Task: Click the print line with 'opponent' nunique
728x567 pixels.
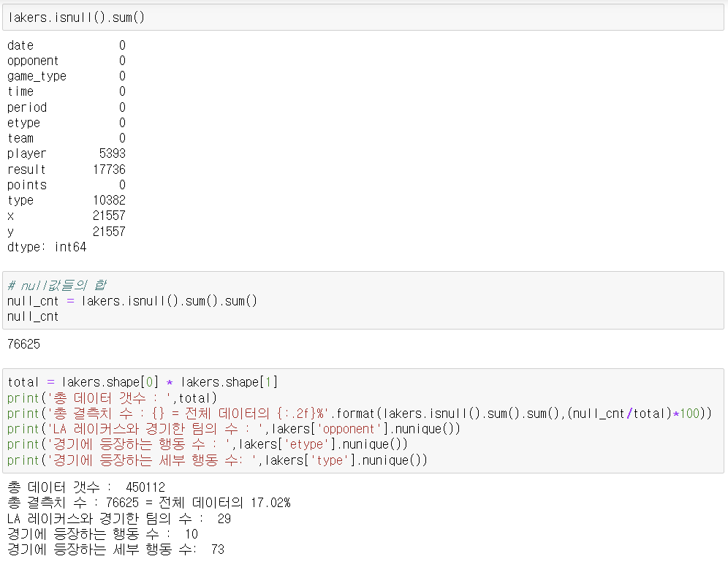Action: [x=234, y=429]
